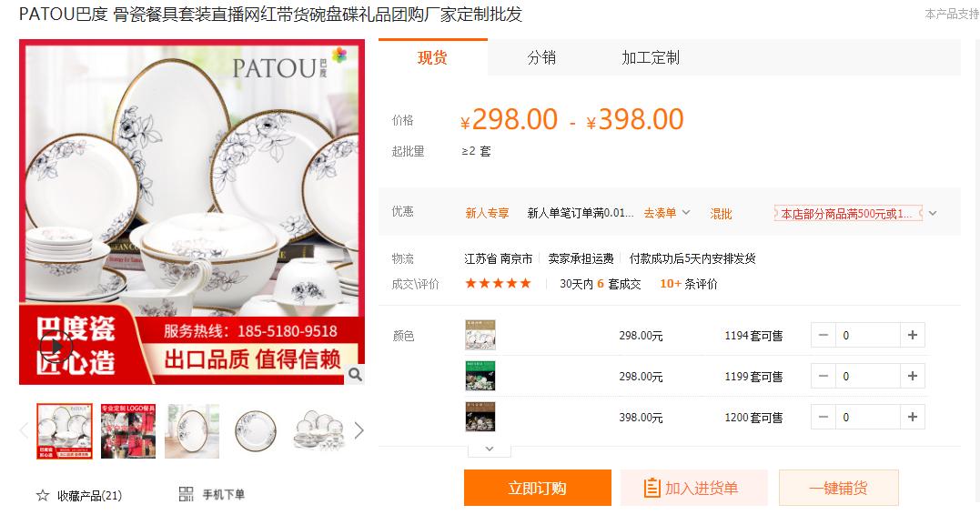
Task: Click the 一键铺货 button
Action: pyautogui.click(x=839, y=488)
